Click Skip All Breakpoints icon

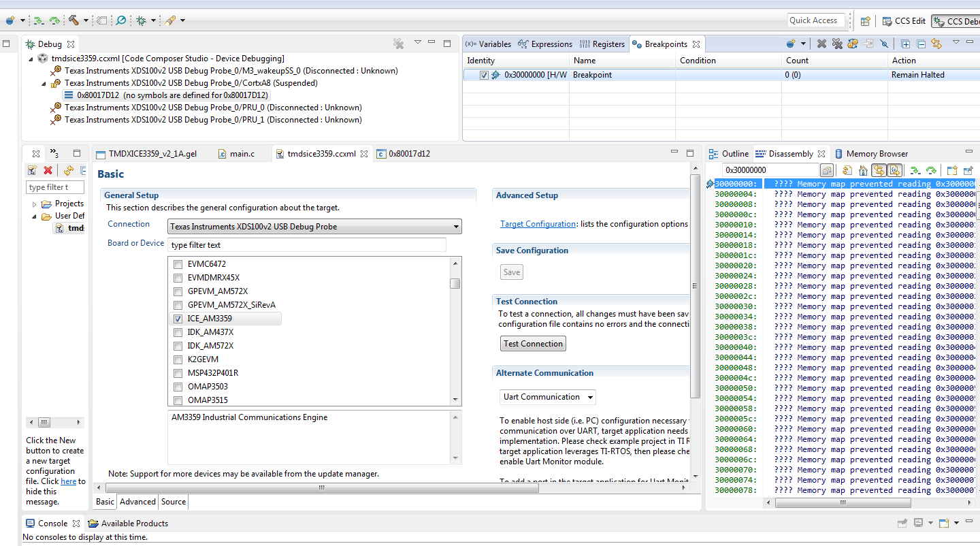(884, 44)
